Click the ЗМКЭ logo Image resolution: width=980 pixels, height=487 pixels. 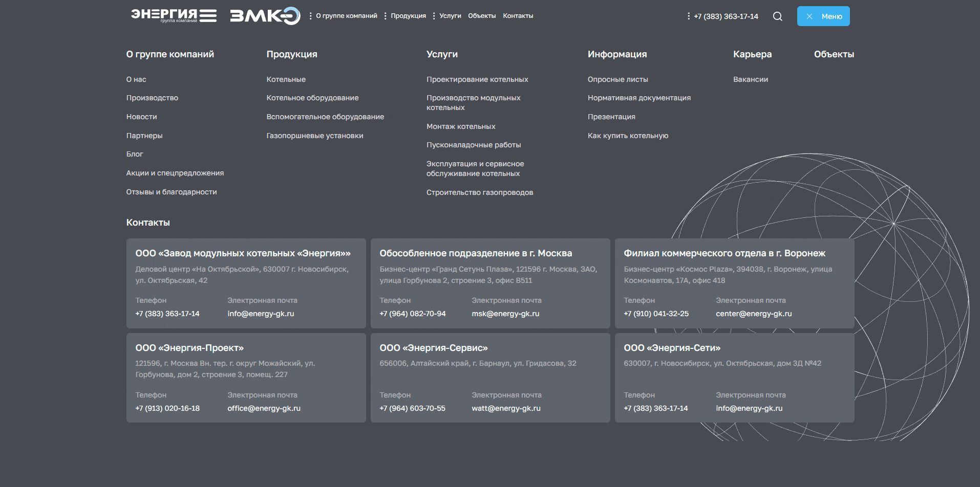coord(265,16)
